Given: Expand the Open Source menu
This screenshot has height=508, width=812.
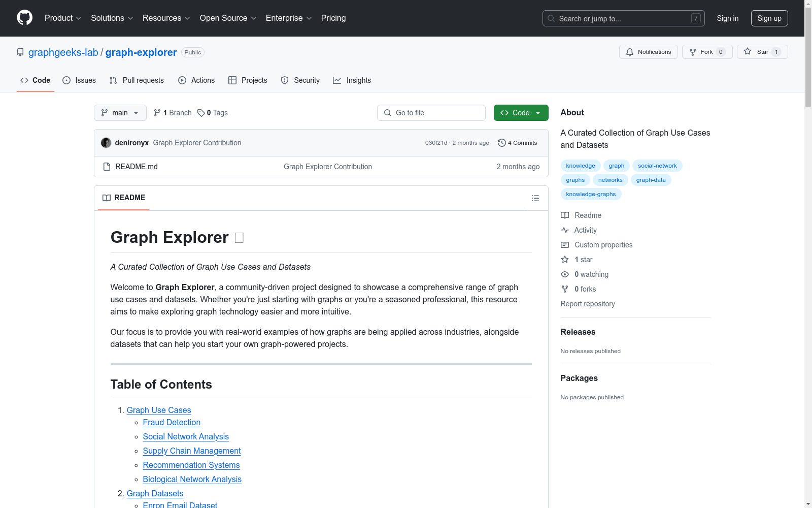Looking at the screenshot, I should [x=228, y=18].
